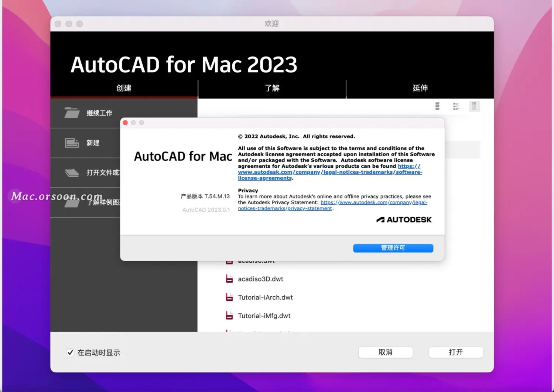Choose the 新建 icon in sidebar
Viewport: 554px width, 392px height.
coord(72,143)
